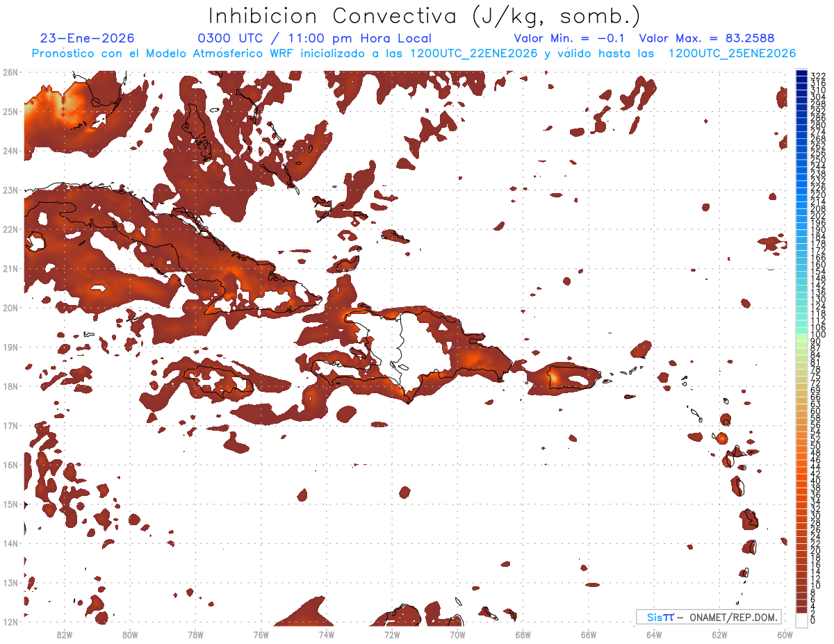834x644 pixels.
Task: Click the latitude label "15N"
Action: (10, 504)
